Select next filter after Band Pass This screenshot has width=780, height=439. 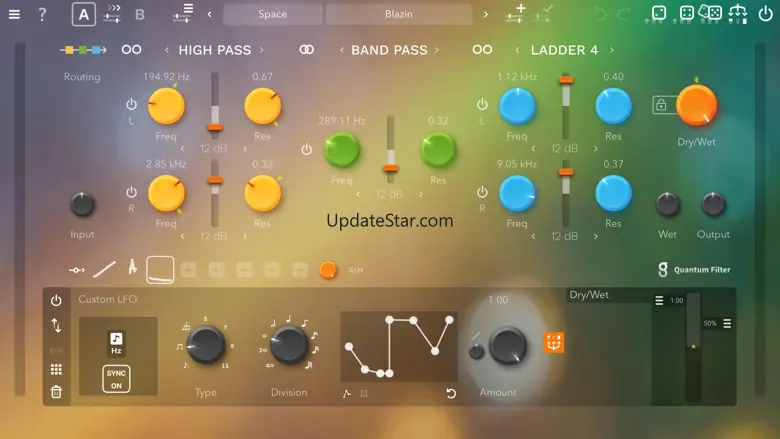click(x=437, y=50)
